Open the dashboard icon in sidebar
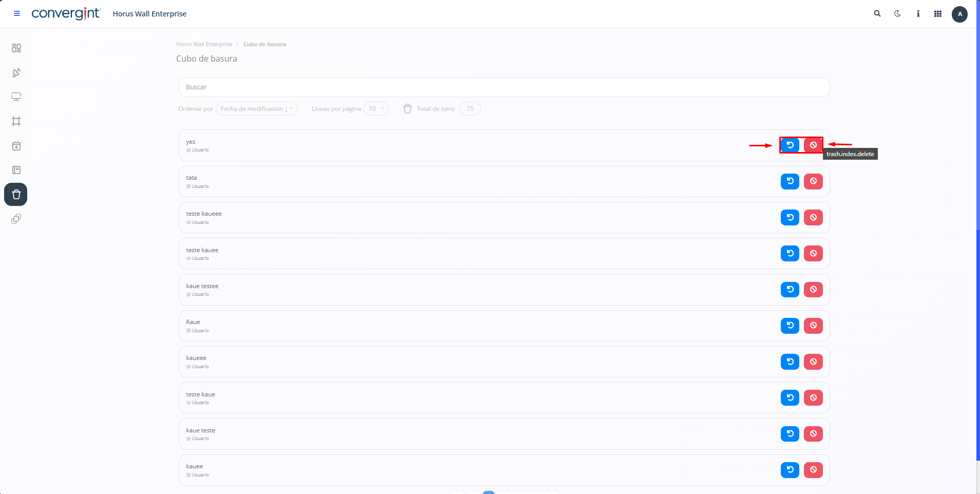Screen dimensions: 980x494 16,48
